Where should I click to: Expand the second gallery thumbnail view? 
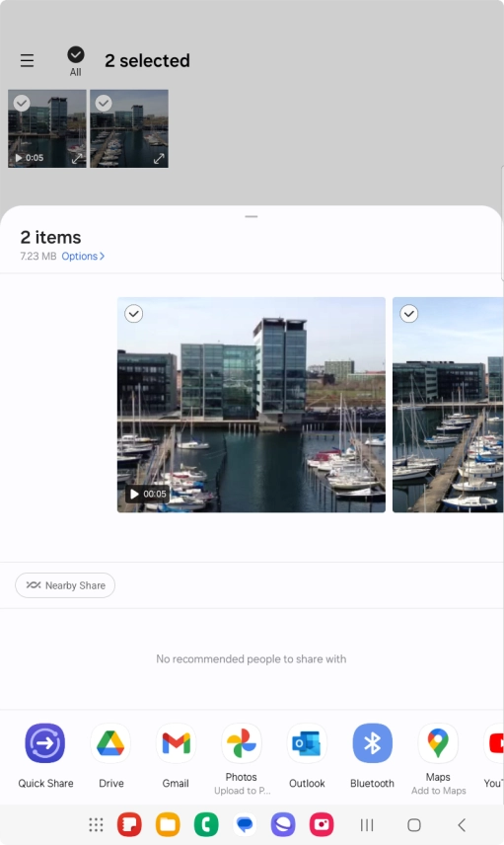[159, 158]
